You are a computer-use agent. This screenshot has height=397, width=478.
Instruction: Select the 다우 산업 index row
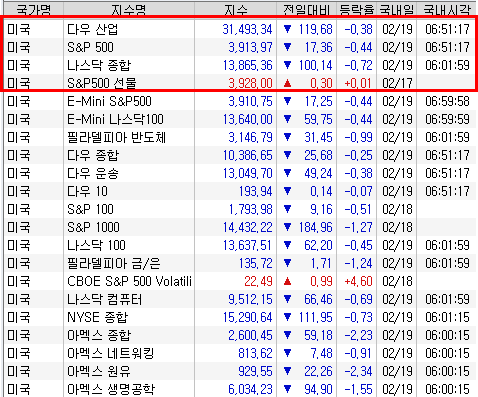click(x=240, y=29)
